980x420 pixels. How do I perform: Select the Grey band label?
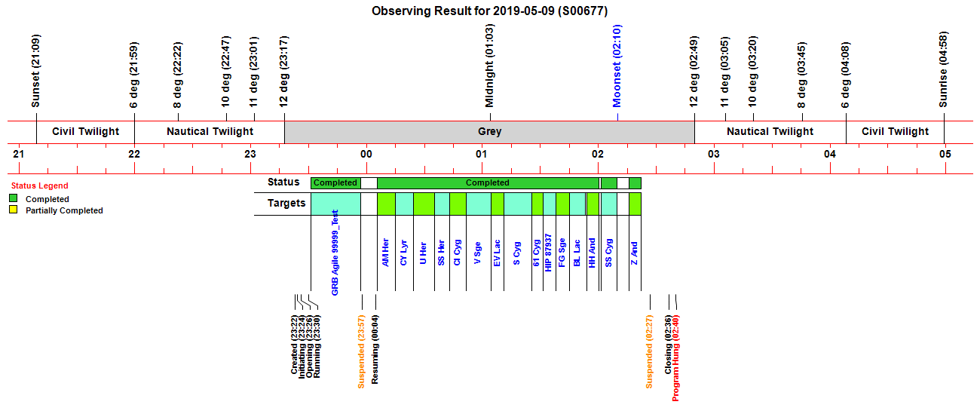489,131
